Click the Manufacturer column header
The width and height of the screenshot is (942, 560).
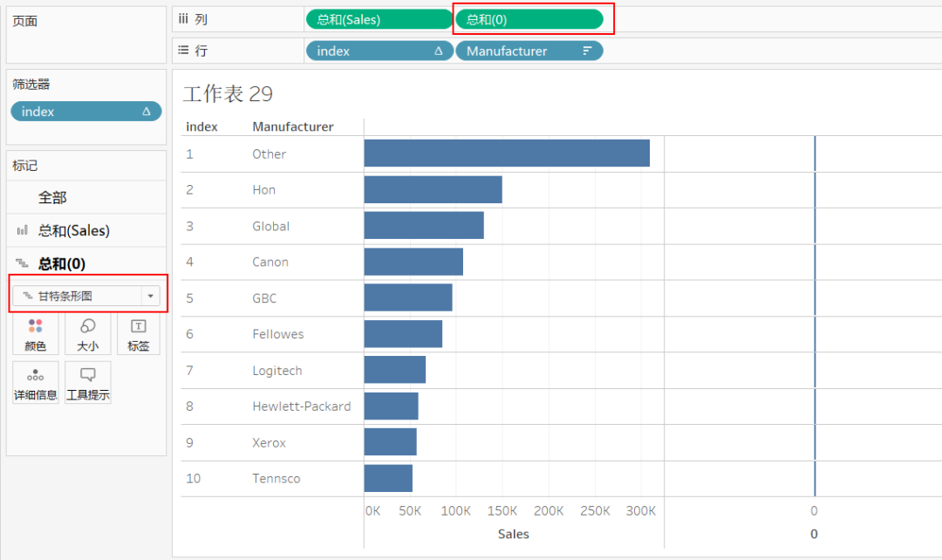click(293, 126)
